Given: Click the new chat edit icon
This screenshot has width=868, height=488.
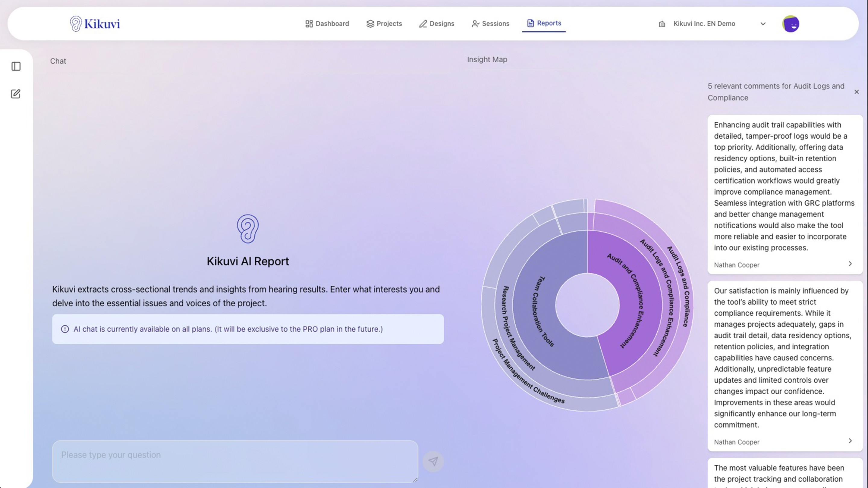Looking at the screenshot, I should (16, 94).
